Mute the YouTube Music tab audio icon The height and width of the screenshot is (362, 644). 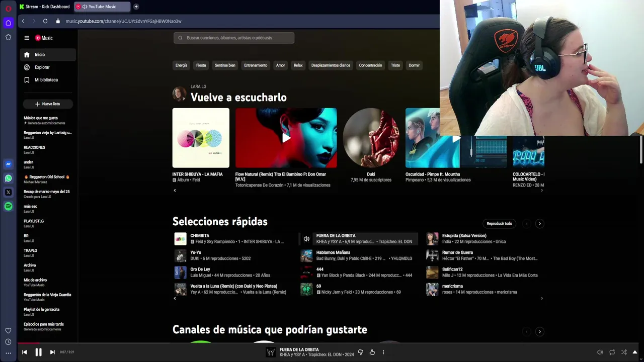pyautogui.click(x=85, y=7)
